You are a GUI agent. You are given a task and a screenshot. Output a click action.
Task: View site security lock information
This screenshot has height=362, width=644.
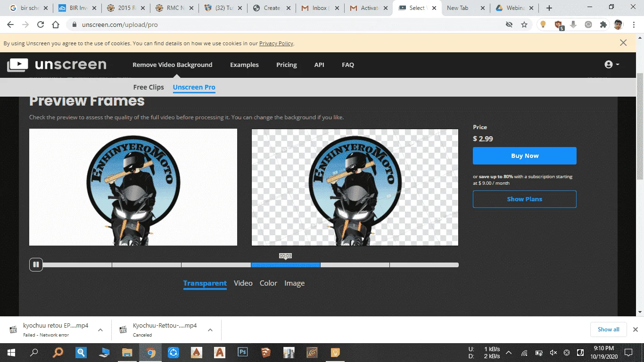(x=74, y=25)
